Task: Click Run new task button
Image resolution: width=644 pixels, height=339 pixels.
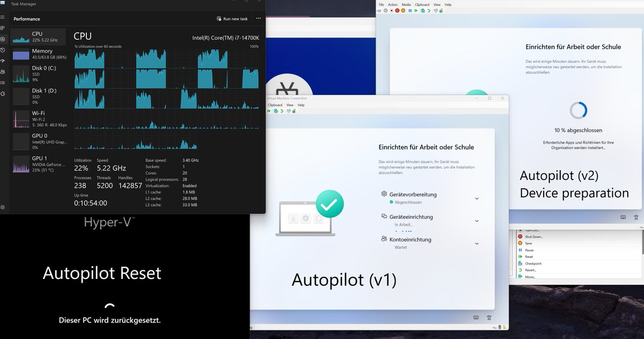Action: coord(232,19)
